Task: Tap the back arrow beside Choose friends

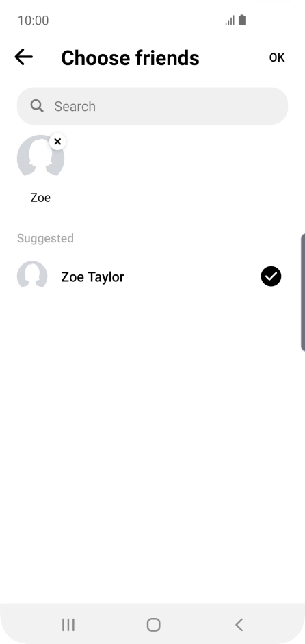Action: 23,57
